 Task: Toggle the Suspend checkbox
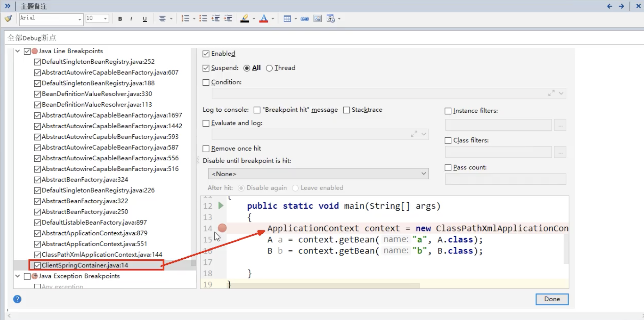206,68
